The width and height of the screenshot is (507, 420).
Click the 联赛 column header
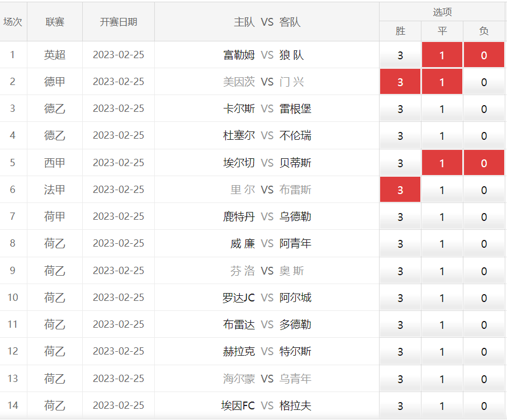(55, 22)
